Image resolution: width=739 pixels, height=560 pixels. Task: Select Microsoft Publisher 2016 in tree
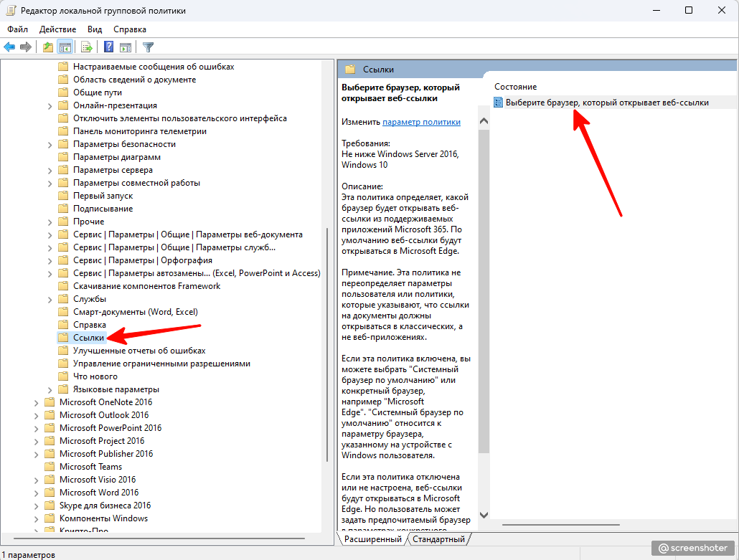[x=106, y=454]
